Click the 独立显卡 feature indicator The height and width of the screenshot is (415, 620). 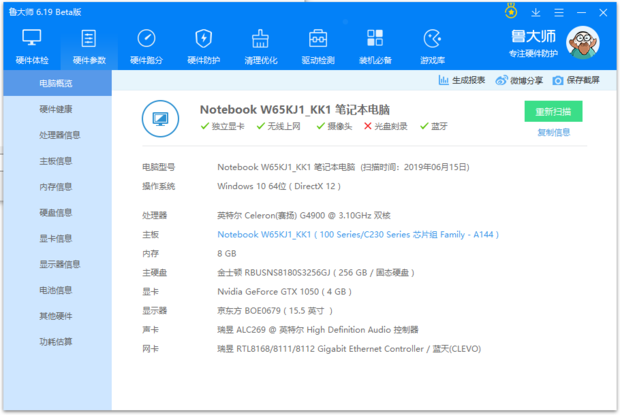pyautogui.click(x=223, y=126)
